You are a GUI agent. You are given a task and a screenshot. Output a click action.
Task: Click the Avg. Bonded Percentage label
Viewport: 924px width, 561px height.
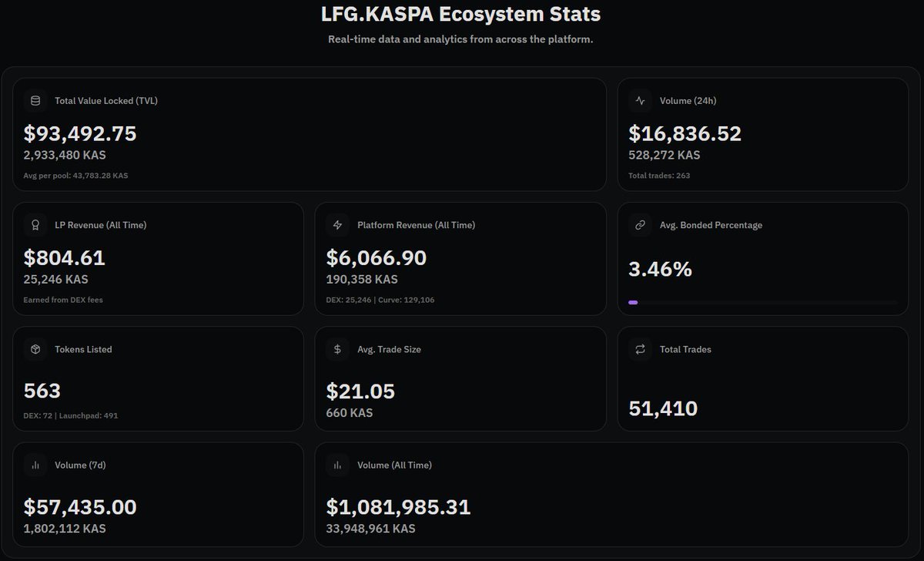711,225
